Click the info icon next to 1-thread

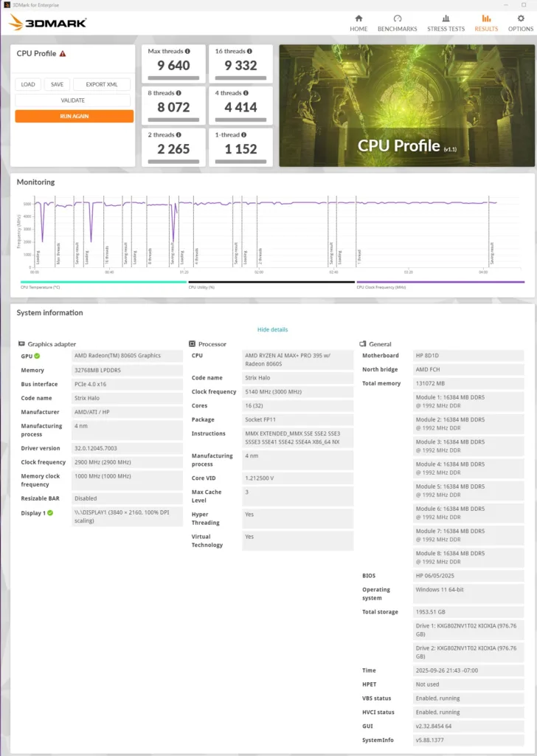point(243,135)
